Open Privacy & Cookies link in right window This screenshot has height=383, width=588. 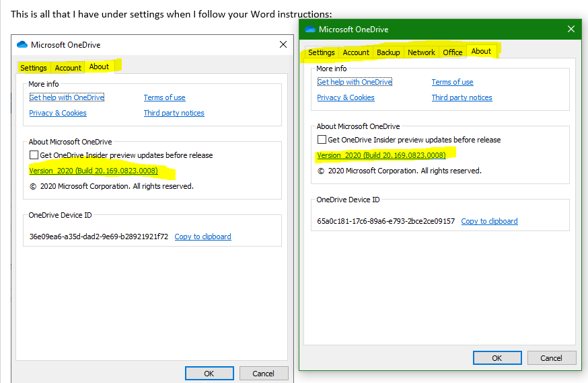pyautogui.click(x=346, y=97)
